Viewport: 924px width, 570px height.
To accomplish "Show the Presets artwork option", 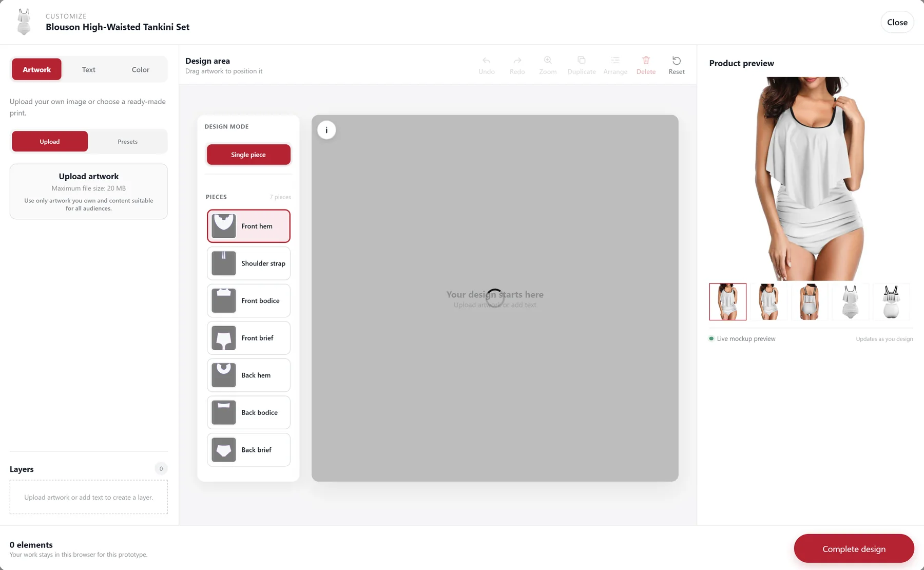I will [x=127, y=141].
